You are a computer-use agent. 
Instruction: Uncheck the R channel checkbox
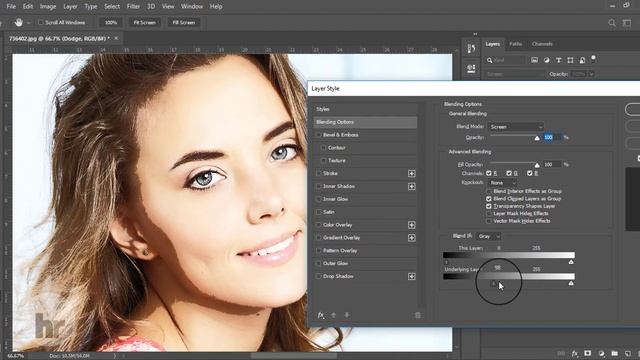(489, 173)
